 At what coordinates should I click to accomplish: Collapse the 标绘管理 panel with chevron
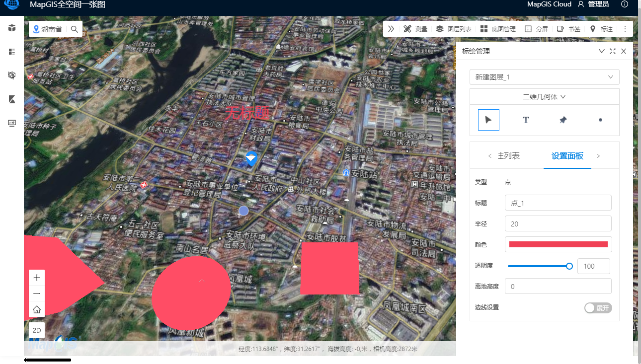(602, 51)
